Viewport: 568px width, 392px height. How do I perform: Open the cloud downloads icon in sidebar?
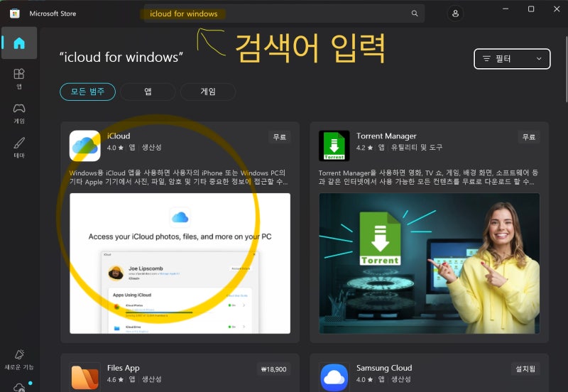(20, 387)
